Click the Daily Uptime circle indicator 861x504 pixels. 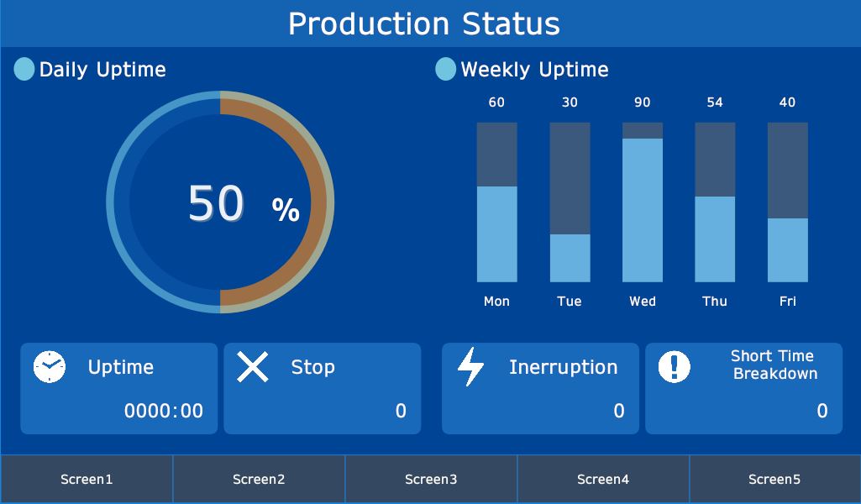coord(24,69)
